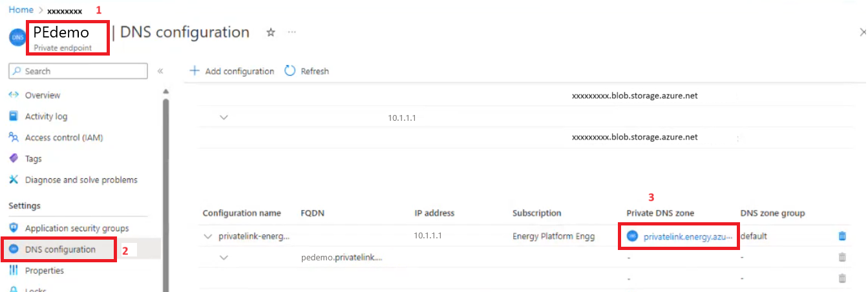Click the favorite star icon
This screenshot has width=868, height=292.
[x=271, y=32]
